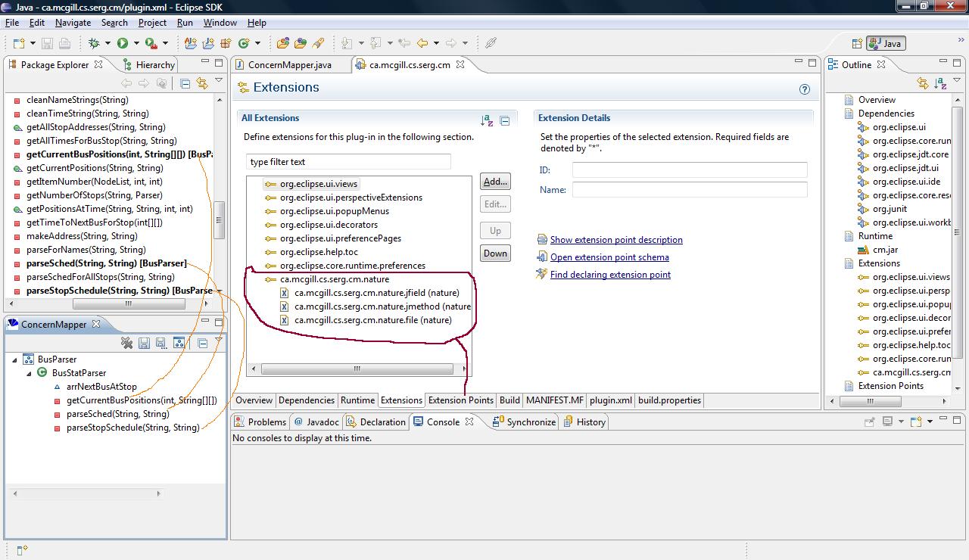Image resolution: width=969 pixels, height=560 pixels.
Task: Click the Extensions help question mark icon
Action: click(805, 89)
